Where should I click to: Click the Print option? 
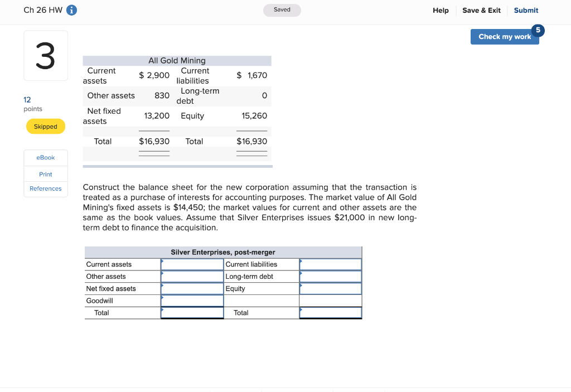[45, 174]
